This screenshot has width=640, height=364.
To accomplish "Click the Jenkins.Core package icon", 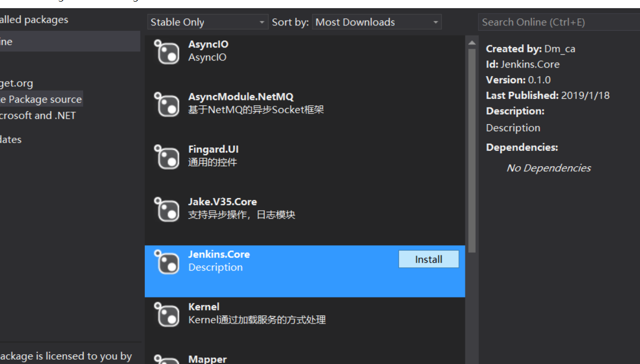I will (x=166, y=262).
